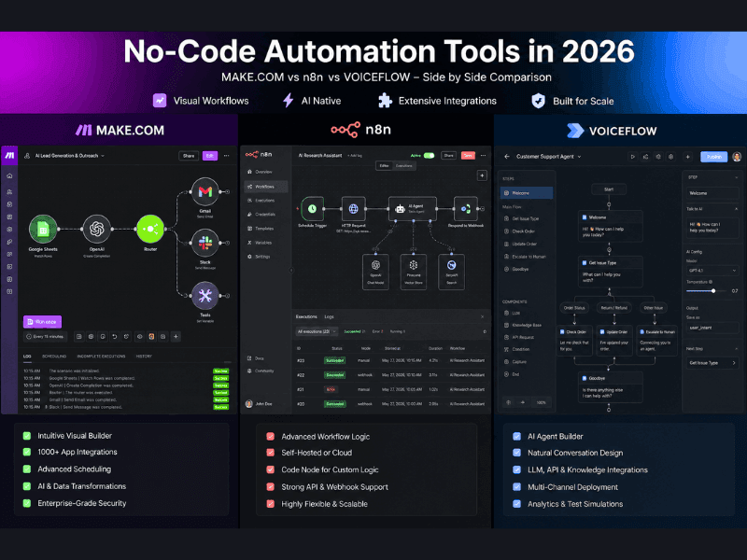Click the user avatar in Voiceflow header
The image size is (747, 560).
737,157
